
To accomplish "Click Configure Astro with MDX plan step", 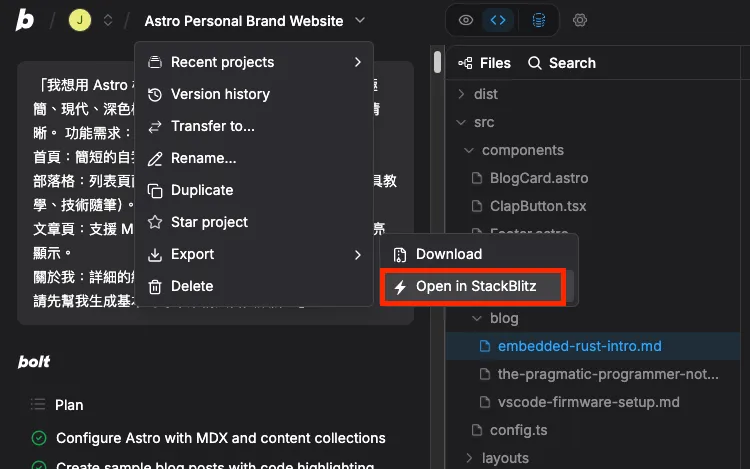I will click(x=221, y=438).
